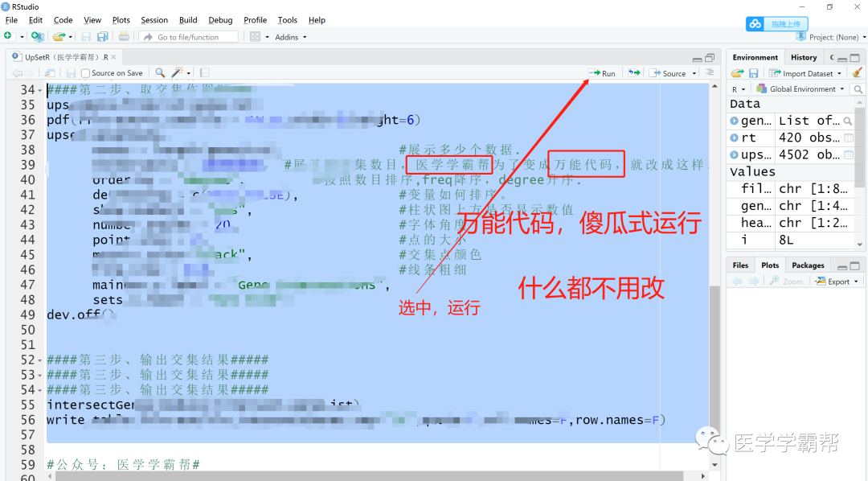868x481 pixels.
Task: Open the Import Dataset dropdown
Action: point(805,74)
